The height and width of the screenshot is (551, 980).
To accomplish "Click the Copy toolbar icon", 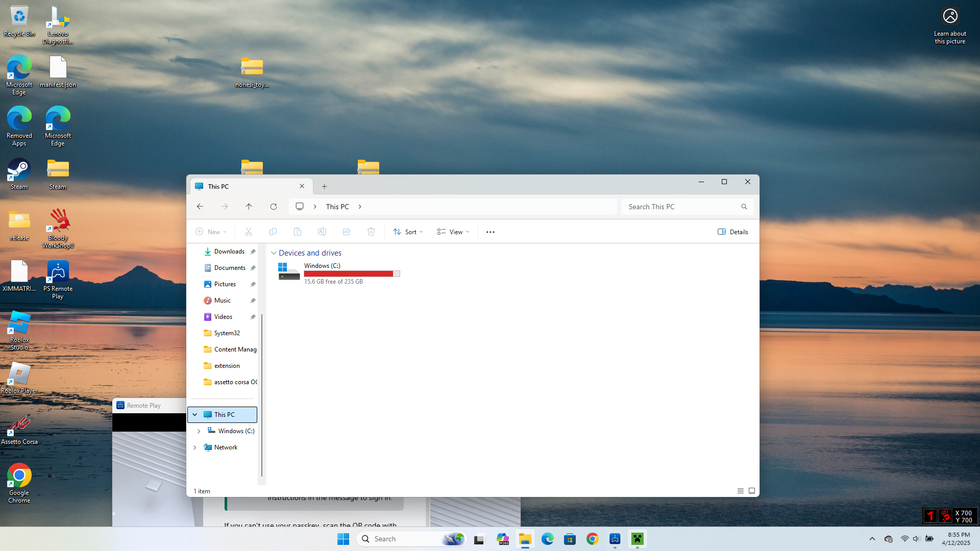I will (x=273, y=232).
